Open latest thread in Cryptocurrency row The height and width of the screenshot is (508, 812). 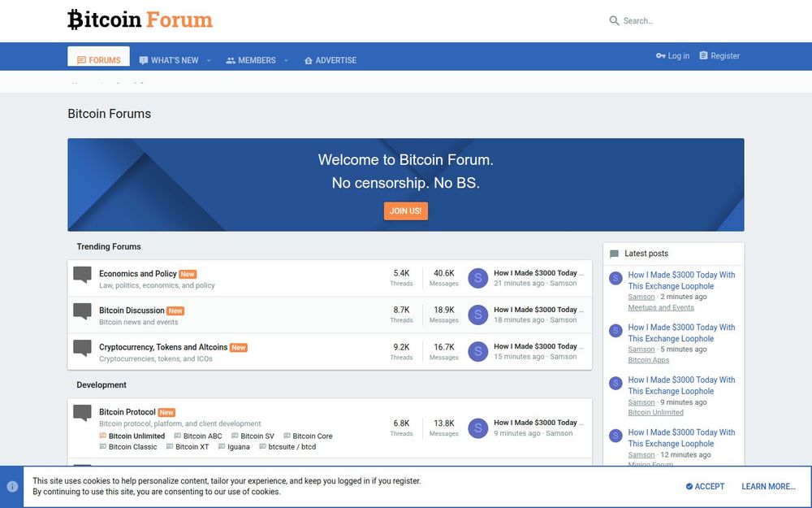[x=538, y=346]
